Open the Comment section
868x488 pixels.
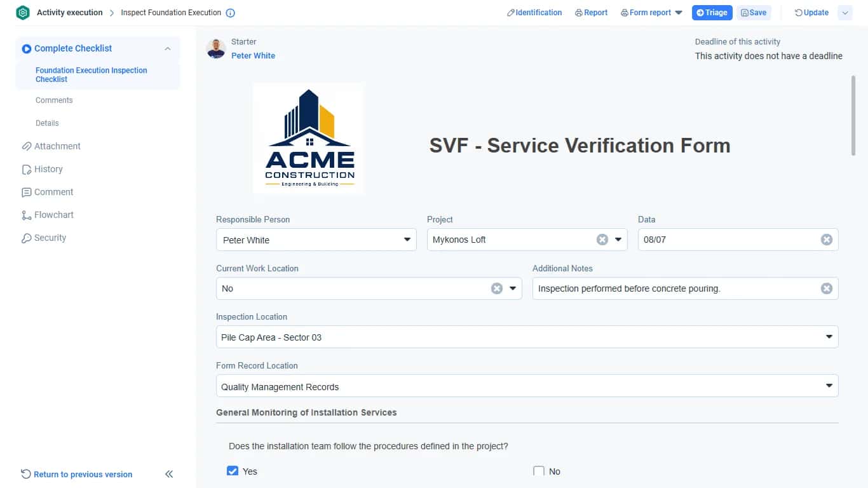click(47, 192)
